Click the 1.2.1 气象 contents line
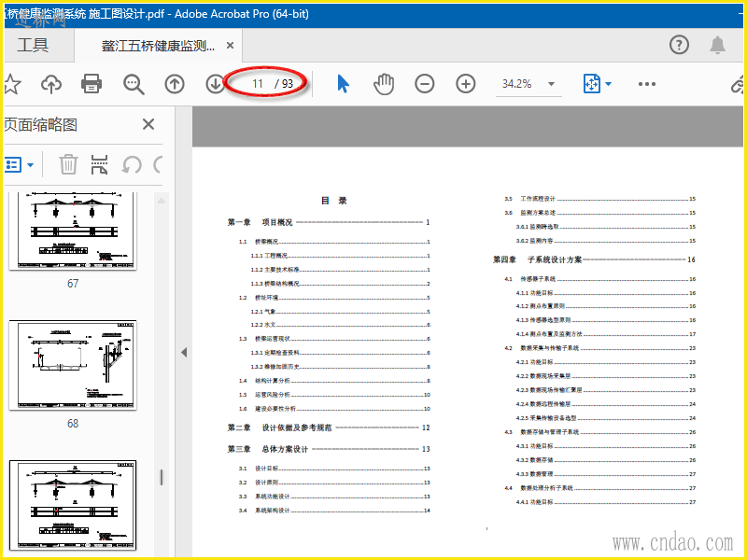The image size is (747, 560). (341, 312)
